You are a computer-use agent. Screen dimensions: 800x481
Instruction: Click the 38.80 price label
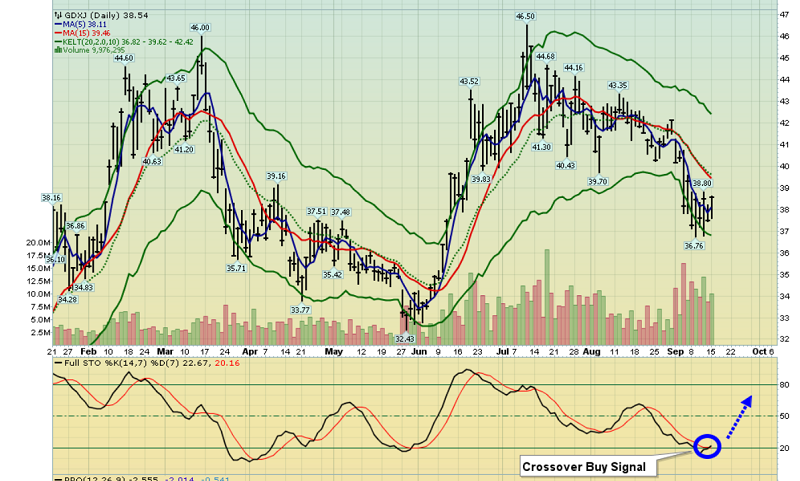[701, 183]
